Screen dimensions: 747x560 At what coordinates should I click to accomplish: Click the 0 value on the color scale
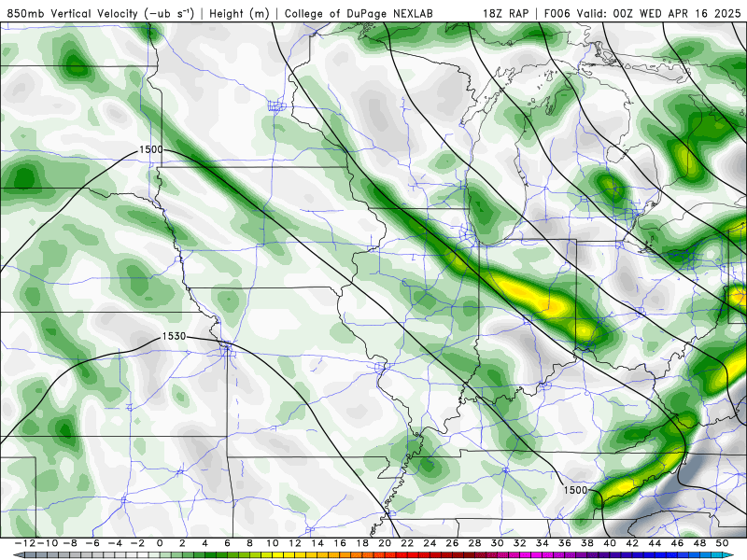point(160,543)
